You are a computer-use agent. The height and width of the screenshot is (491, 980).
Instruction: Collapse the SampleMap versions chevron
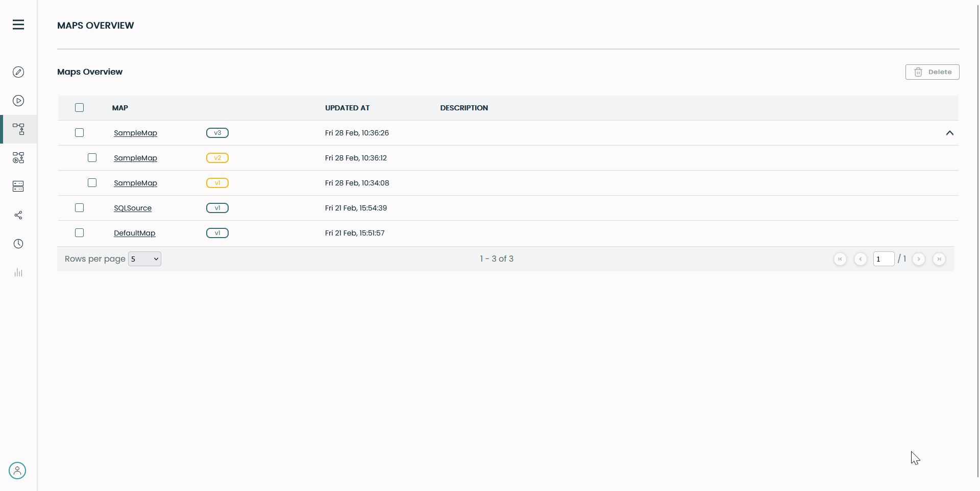tap(949, 133)
